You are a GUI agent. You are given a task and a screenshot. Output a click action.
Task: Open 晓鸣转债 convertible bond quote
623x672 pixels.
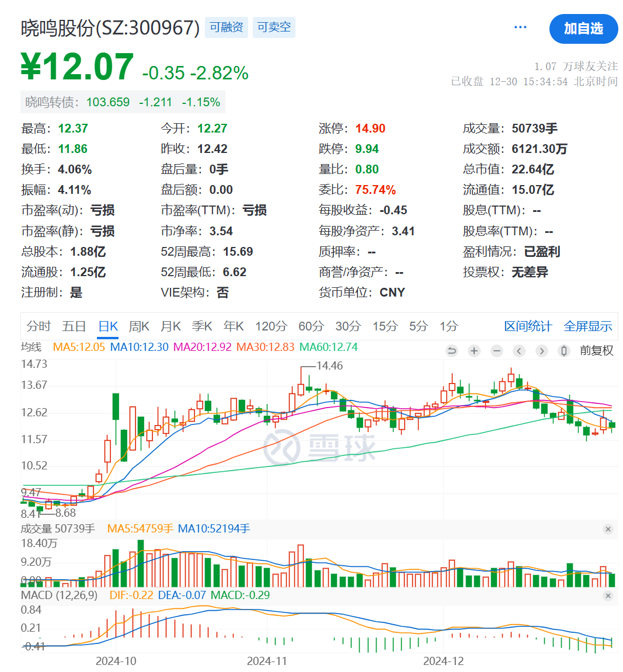(123, 102)
